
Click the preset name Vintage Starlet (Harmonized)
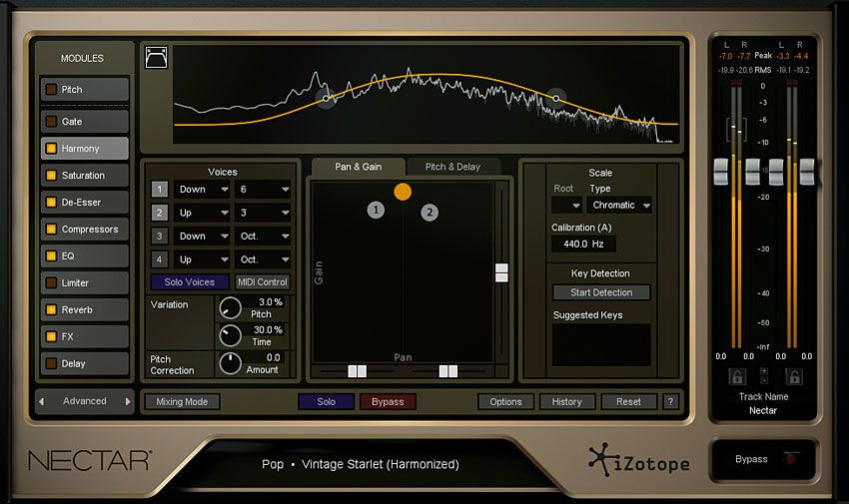pyautogui.click(x=381, y=464)
